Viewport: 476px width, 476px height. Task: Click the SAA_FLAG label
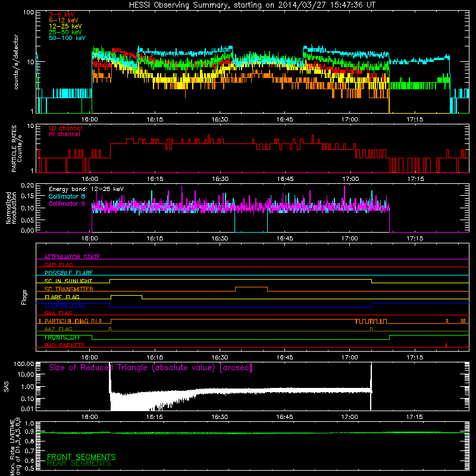tap(58, 313)
